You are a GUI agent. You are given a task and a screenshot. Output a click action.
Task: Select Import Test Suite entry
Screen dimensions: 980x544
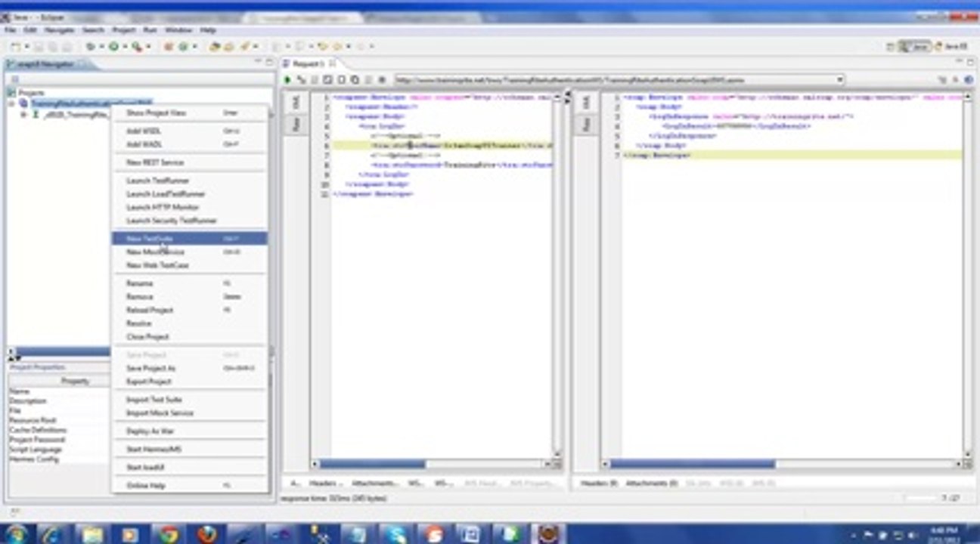tap(189, 400)
